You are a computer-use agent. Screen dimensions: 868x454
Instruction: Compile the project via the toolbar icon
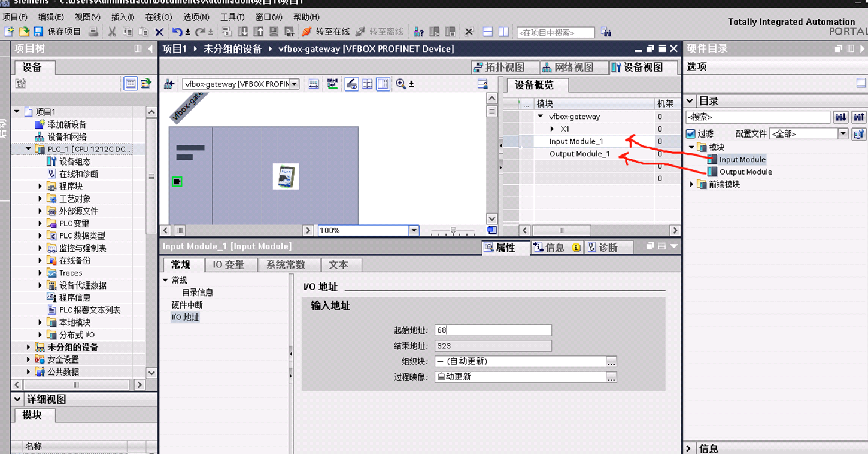coord(227,32)
